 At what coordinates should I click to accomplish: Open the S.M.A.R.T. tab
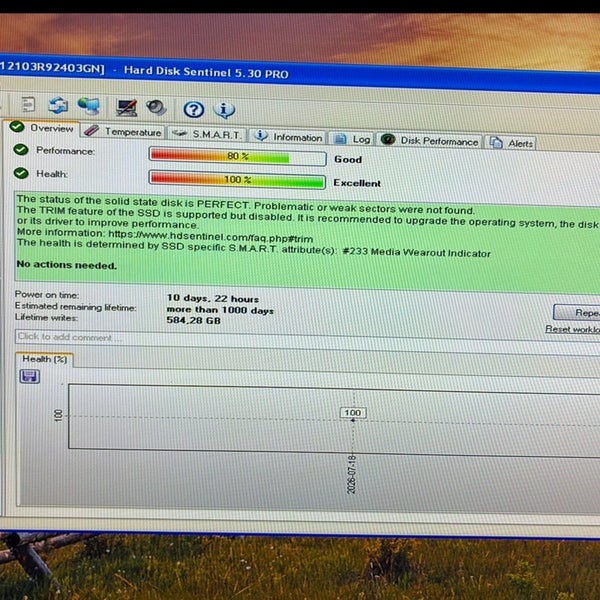[207, 134]
